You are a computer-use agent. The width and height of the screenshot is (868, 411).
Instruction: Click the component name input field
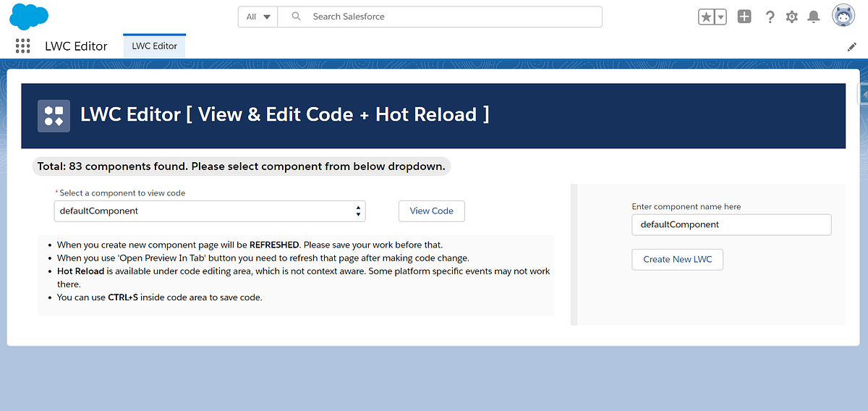[x=731, y=224]
